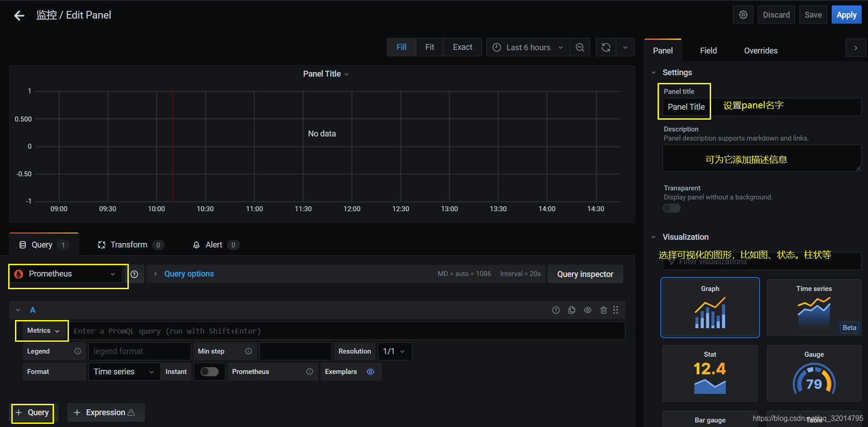
Task: Open the Alert tab
Action: coord(215,245)
